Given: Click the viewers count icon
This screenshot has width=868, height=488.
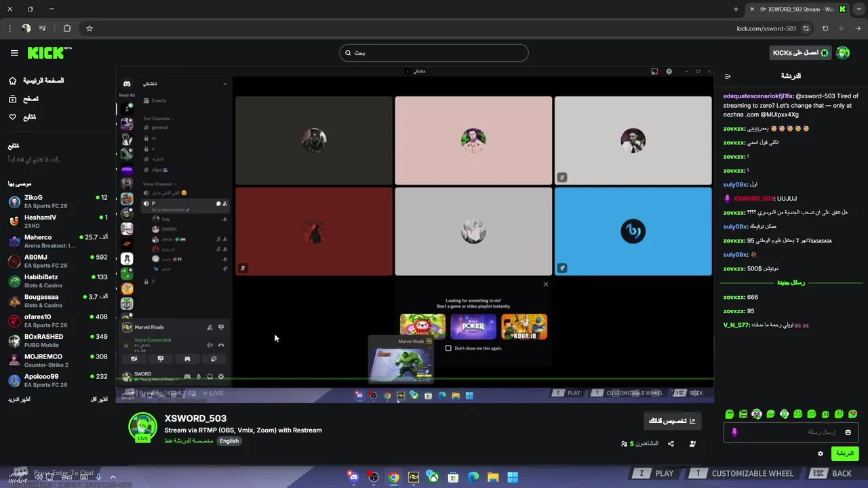Looking at the screenshot, I should 624,444.
